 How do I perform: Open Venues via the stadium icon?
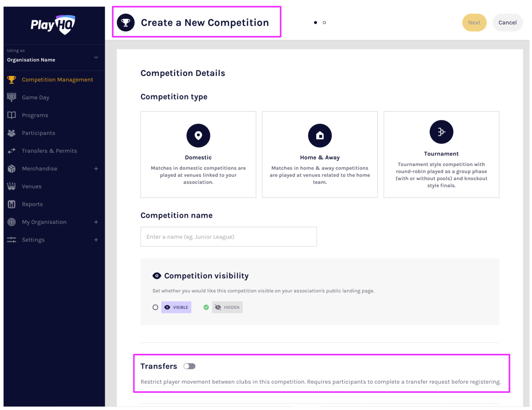click(x=11, y=186)
